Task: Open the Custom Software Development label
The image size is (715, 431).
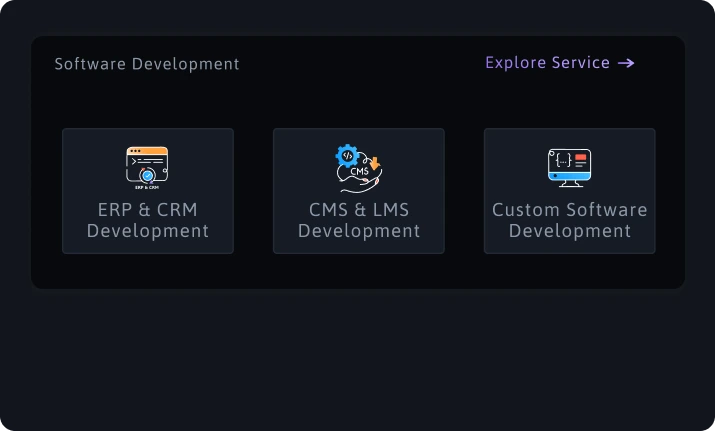Action: pos(570,220)
